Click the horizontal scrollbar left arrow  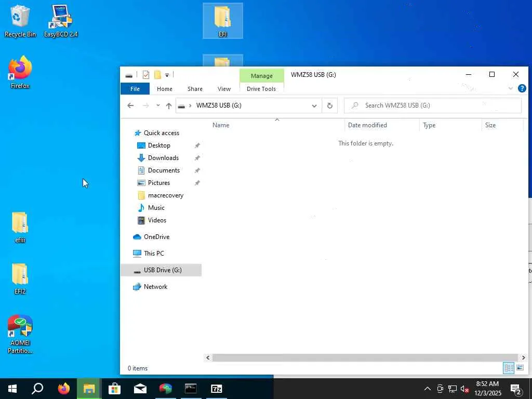208,357
